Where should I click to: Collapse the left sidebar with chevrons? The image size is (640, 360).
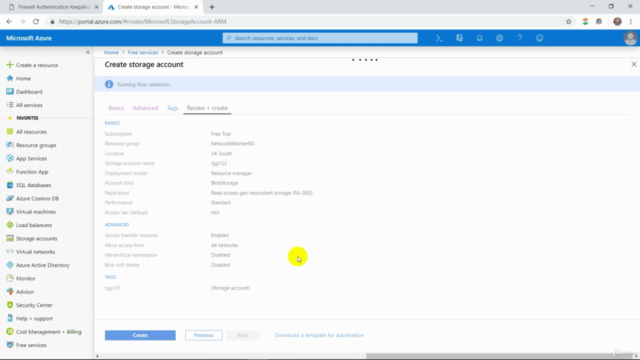(x=88, y=52)
